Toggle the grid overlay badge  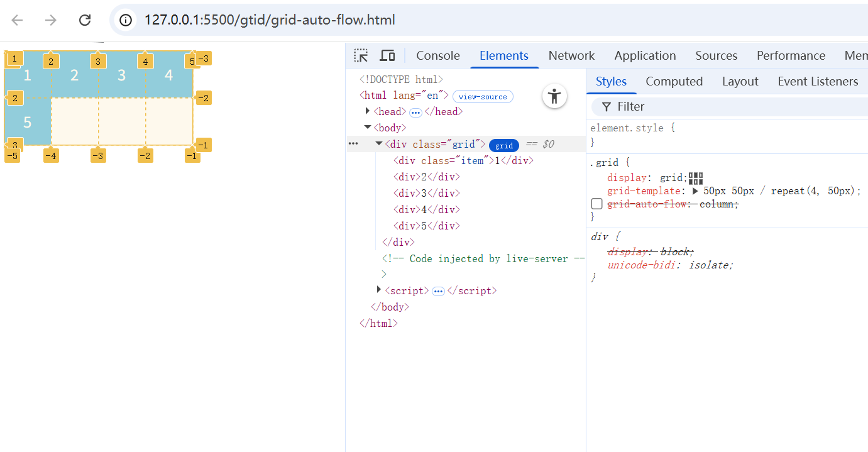[x=504, y=145]
